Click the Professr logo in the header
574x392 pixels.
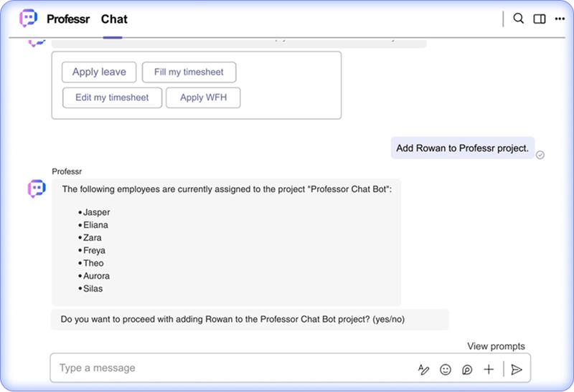29,19
